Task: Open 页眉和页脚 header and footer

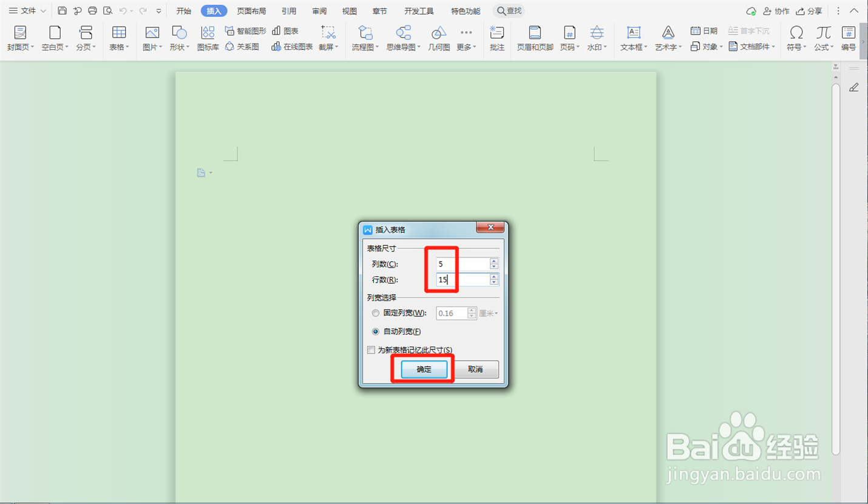Action: pyautogui.click(x=535, y=38)
